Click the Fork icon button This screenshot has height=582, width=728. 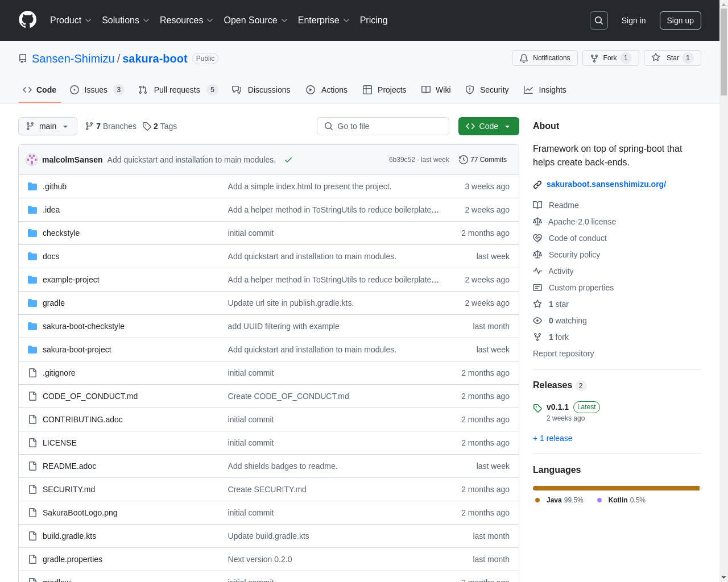594,58
